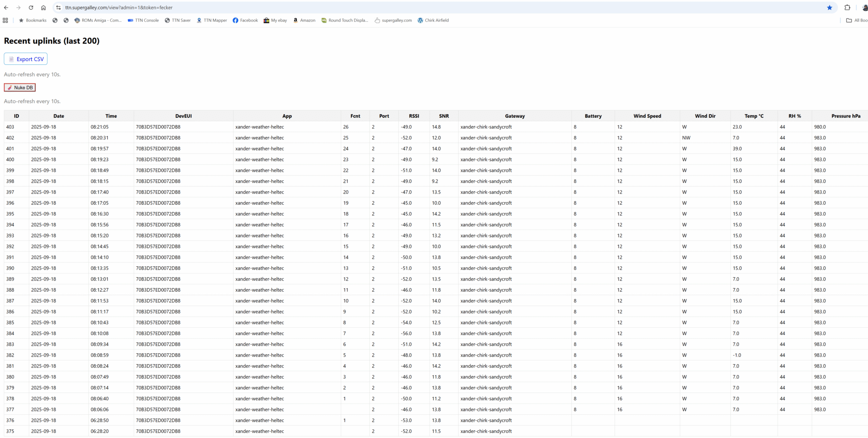Click the Export CSV button
Image resolution: width=868 pixels, height=438 pixels.
pyautogui.click(x=26, y=59)
